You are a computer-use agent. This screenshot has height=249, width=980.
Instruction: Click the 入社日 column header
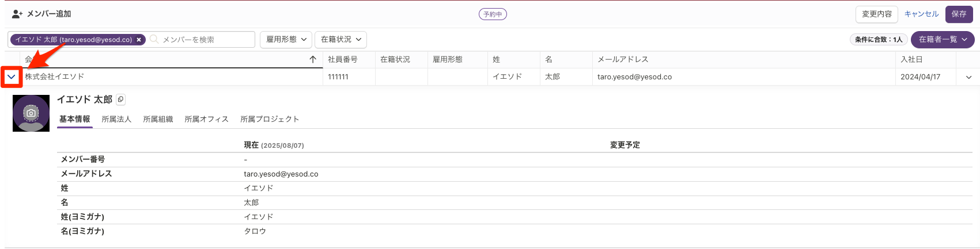point(912,59)
